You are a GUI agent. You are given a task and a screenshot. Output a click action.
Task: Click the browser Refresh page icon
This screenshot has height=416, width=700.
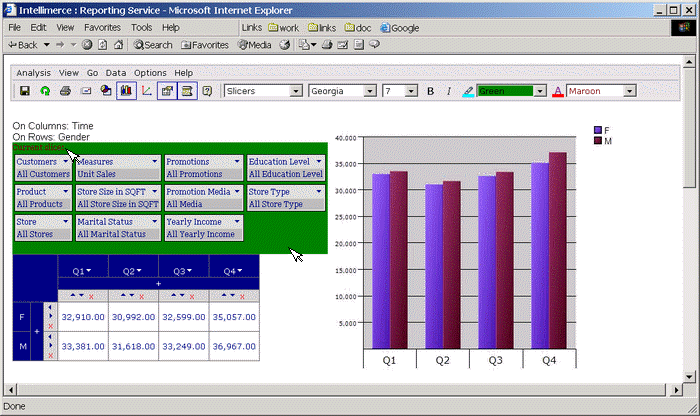tap(103, 45)
